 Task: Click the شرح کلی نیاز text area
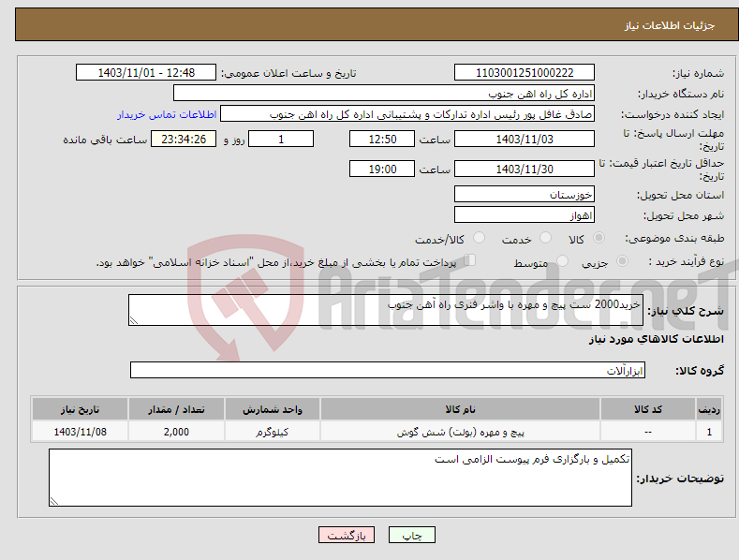[x=386, y=310]
